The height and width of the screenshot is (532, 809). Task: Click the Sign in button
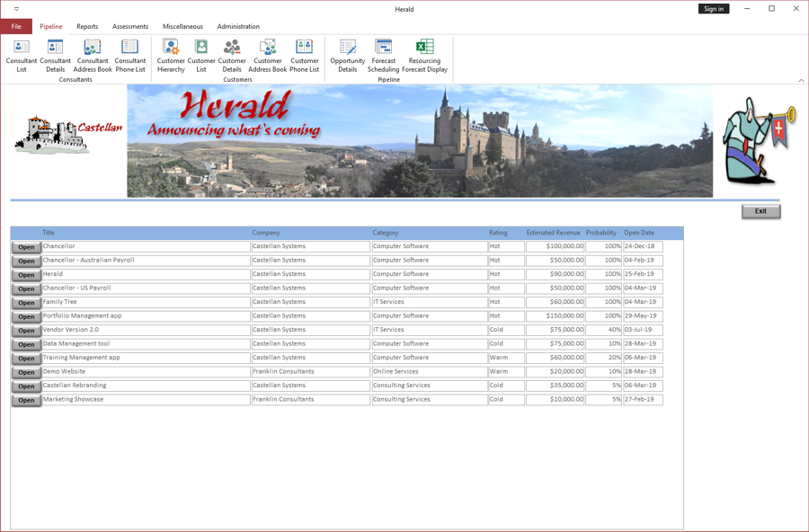[714, 9]
